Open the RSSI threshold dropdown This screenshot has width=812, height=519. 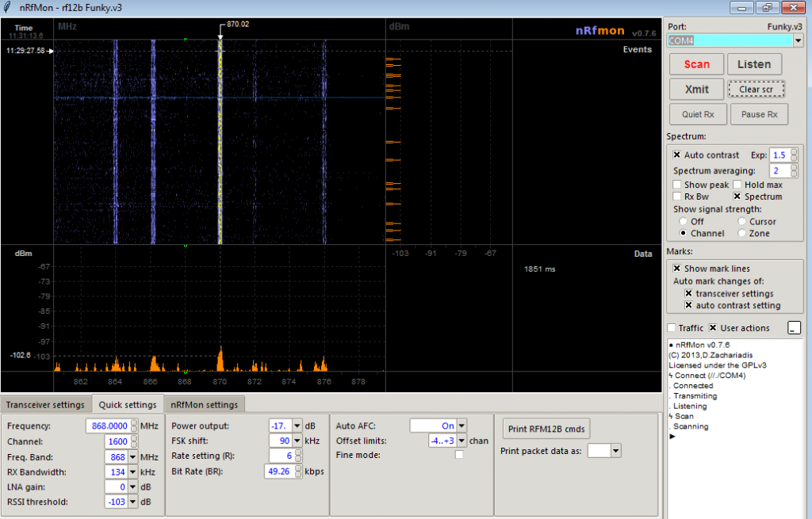(x=133, y=502)
